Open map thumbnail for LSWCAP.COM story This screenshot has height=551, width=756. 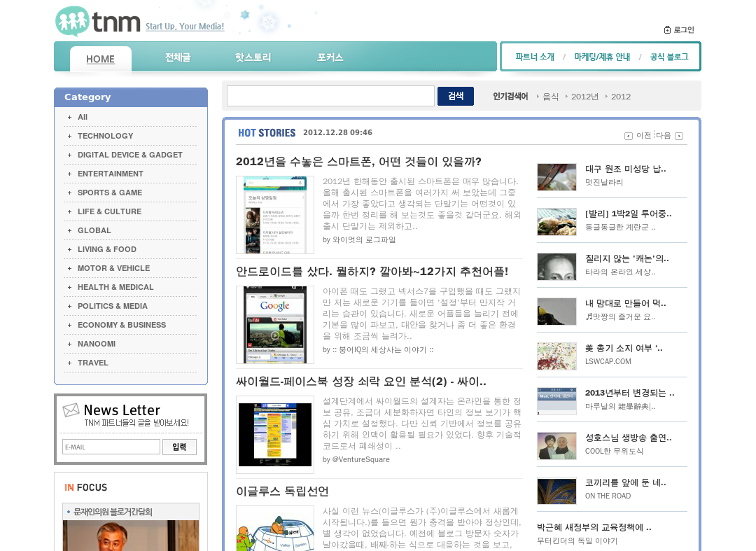click(x=557, y=356)
